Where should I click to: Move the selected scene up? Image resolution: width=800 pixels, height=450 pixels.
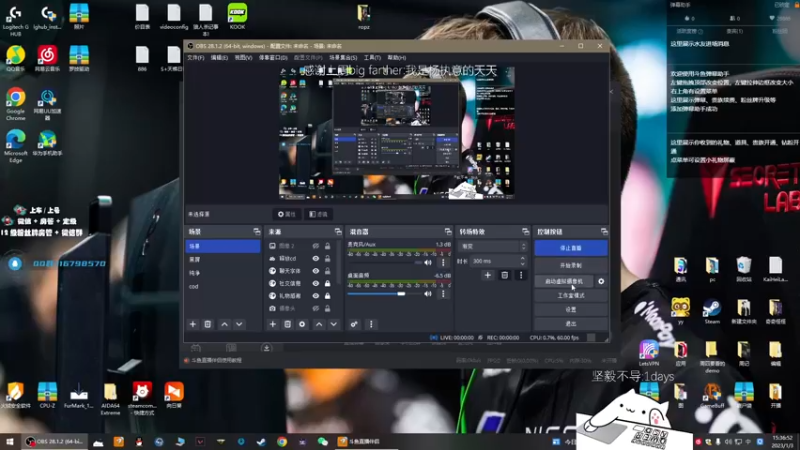224,324
